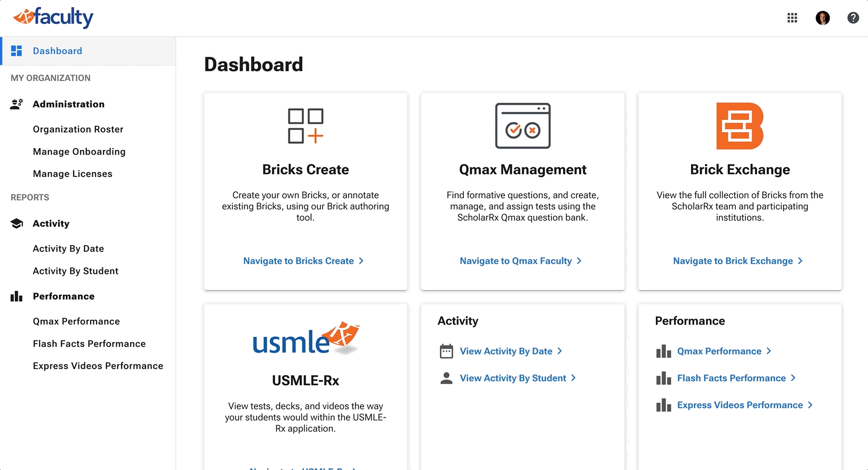Screen dimensions: 868x470
Task: Open the apps grid menu icon
Action: [x=792, y=18]
